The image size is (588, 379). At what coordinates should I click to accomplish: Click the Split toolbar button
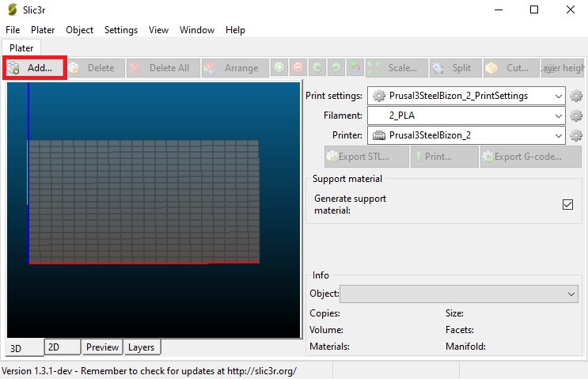(453, 68)
